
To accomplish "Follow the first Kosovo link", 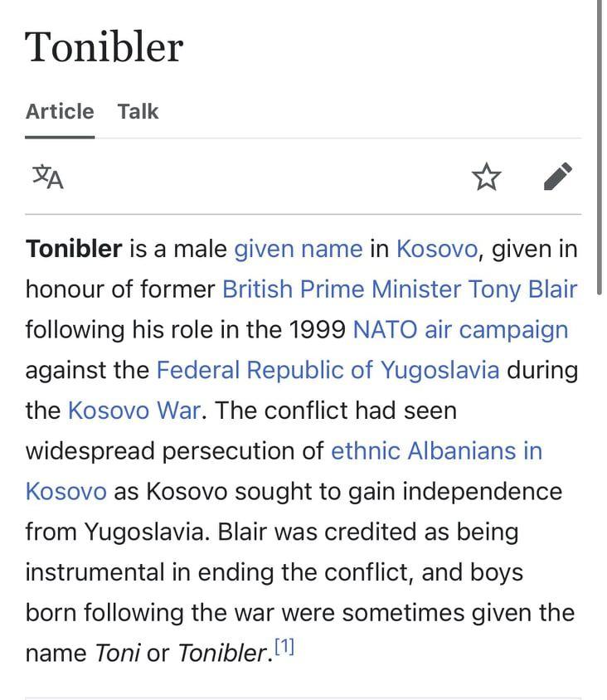I will pos(436,249).
